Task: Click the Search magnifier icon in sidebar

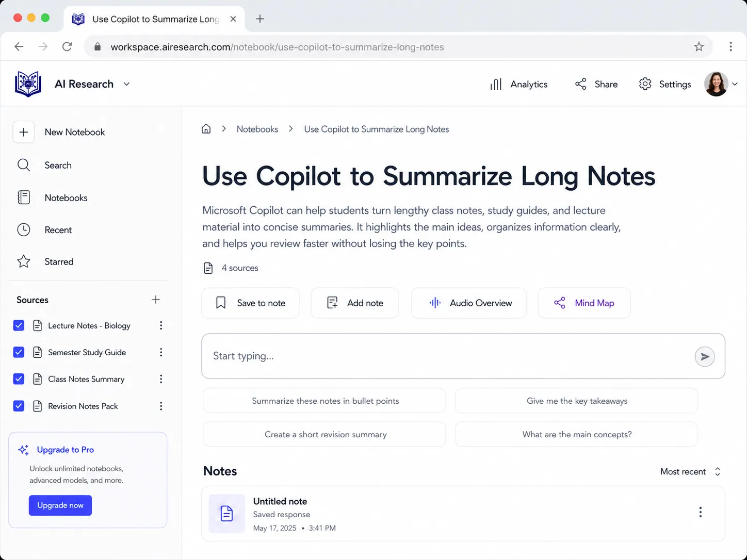Action: tap(24, 165)
